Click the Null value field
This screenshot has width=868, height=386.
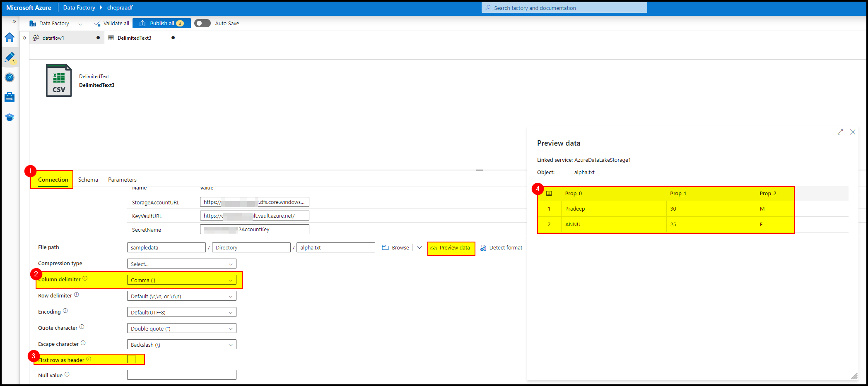click(181, 375)
